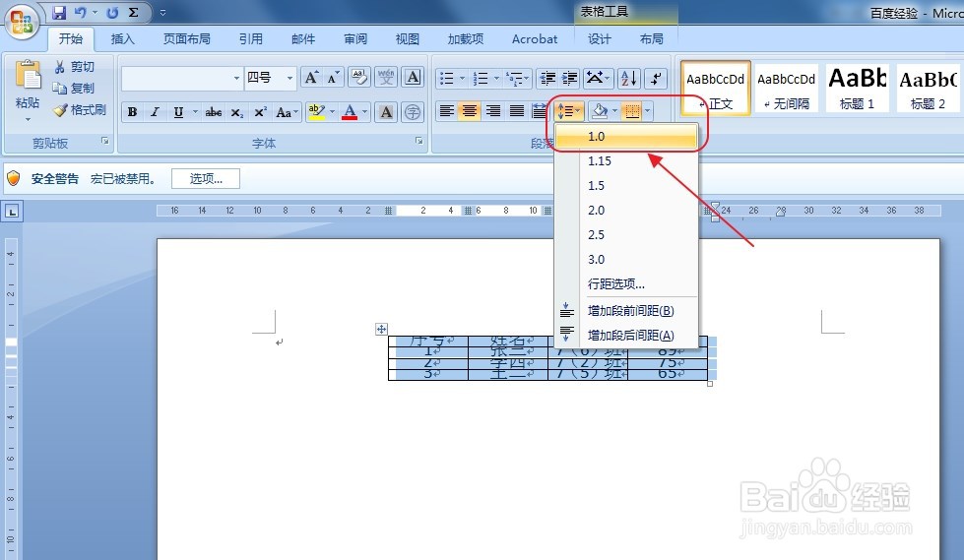Apply yellow text highlight color

click(x=317, y=112)
